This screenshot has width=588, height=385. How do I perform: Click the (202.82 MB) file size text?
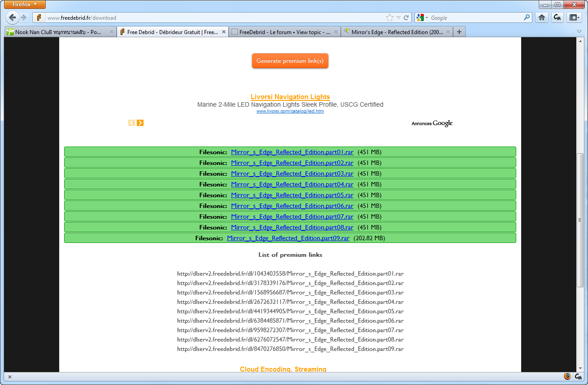point(369,238)
